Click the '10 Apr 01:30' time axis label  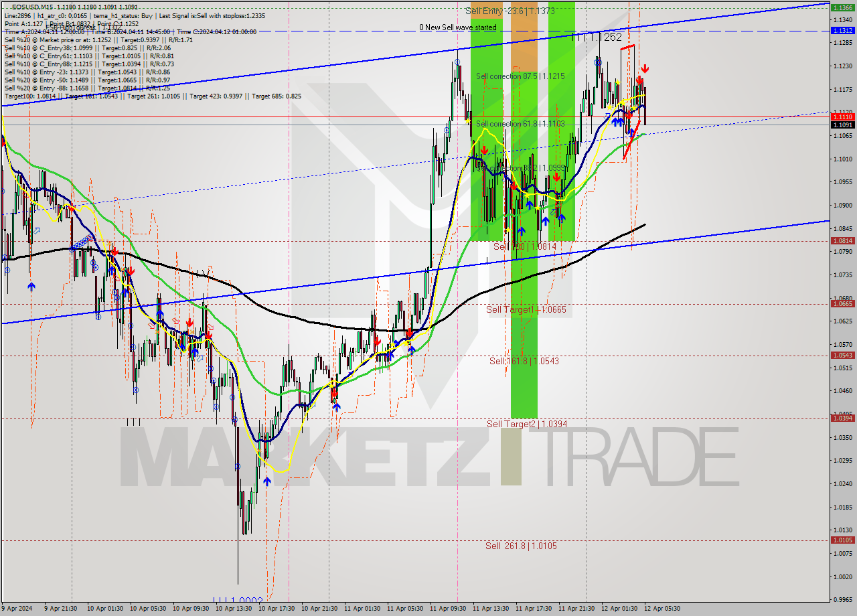104,609
